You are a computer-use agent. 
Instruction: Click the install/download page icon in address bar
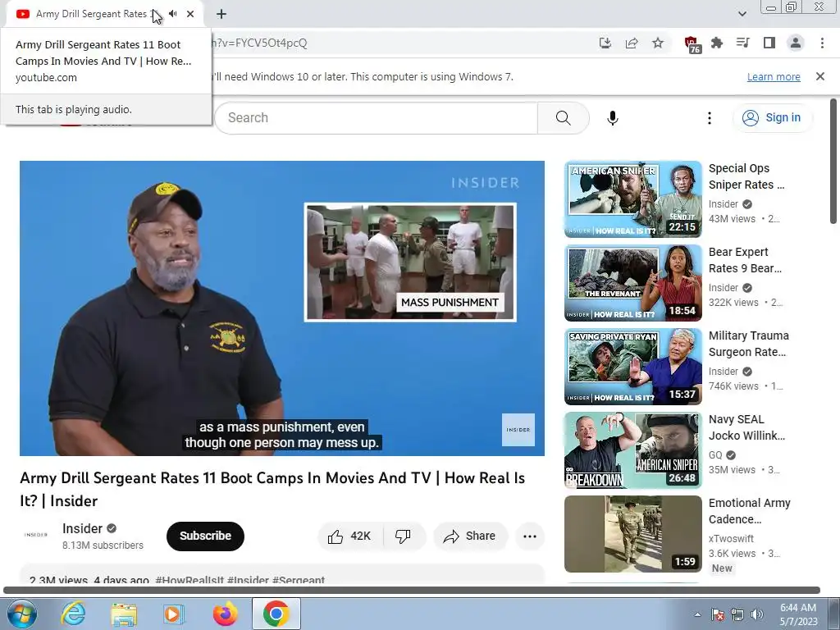605,43
